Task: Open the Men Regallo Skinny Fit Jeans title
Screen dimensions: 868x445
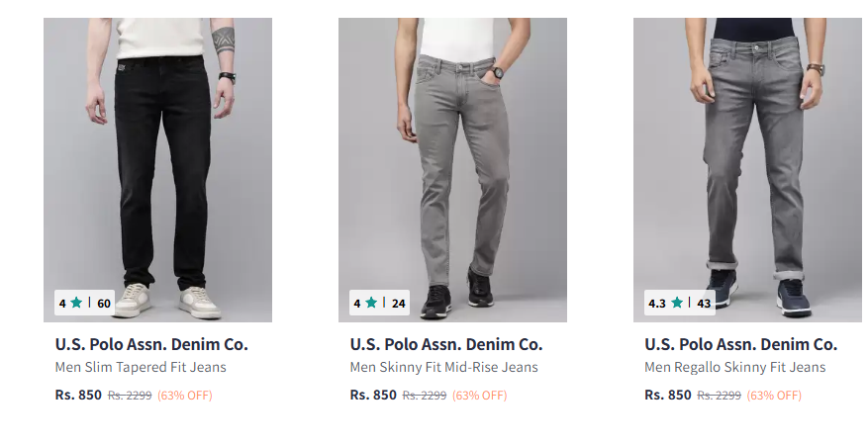Action: pyautogui.click(x=734, y=368)
